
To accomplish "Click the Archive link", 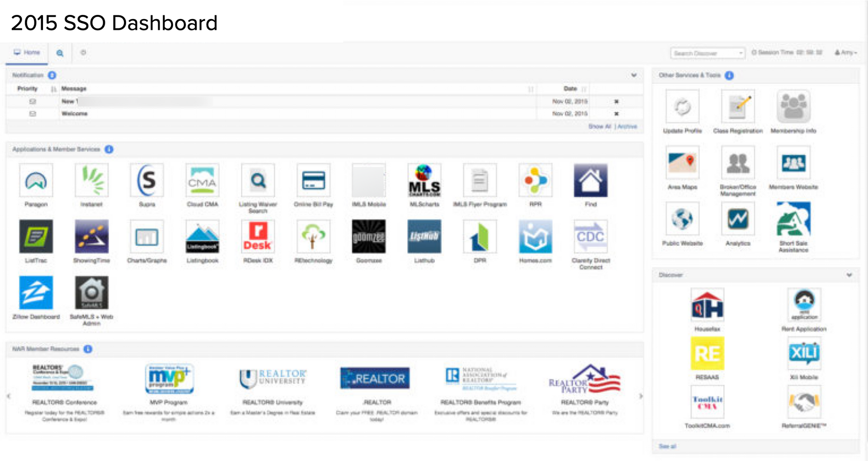I will pyautogui.click(x=627, y=127).
